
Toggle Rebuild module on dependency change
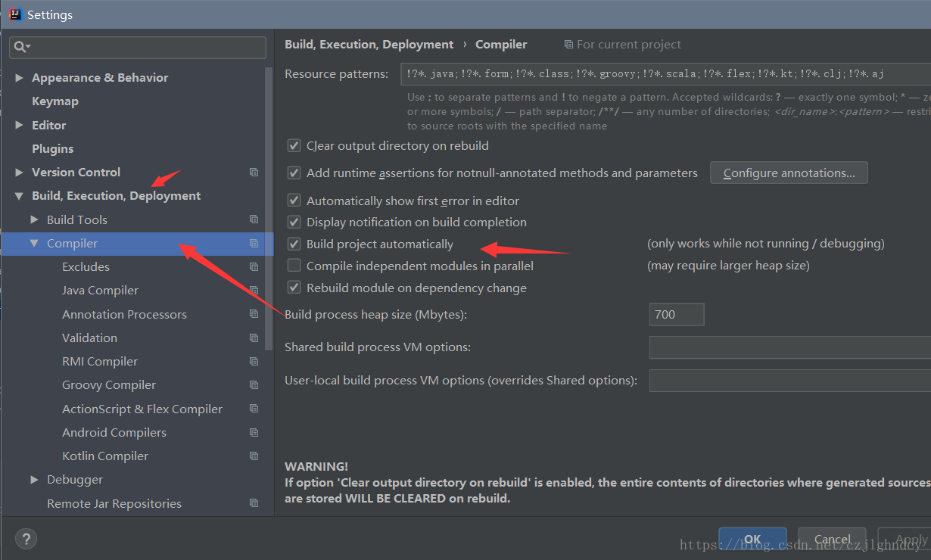(294, 288)
